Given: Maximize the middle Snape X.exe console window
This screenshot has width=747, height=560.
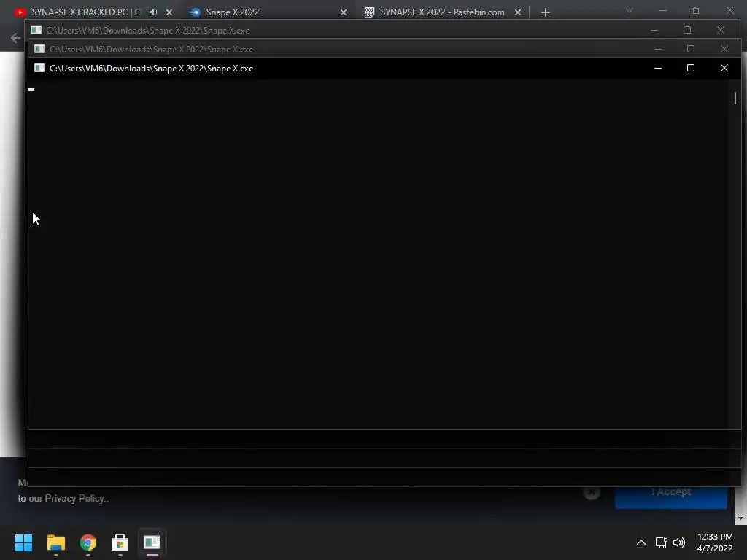Looking at the screenshot, I should pyautogui.click(x=691, y=49).
